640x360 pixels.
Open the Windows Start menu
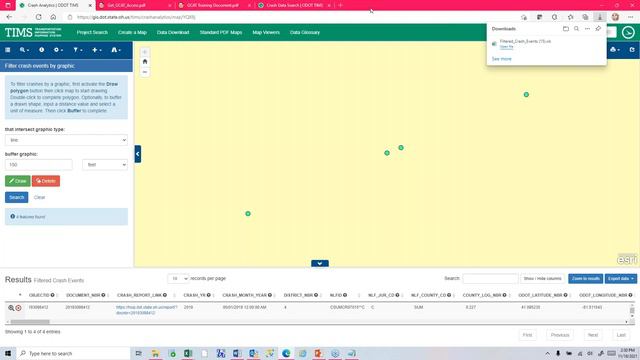8,353
